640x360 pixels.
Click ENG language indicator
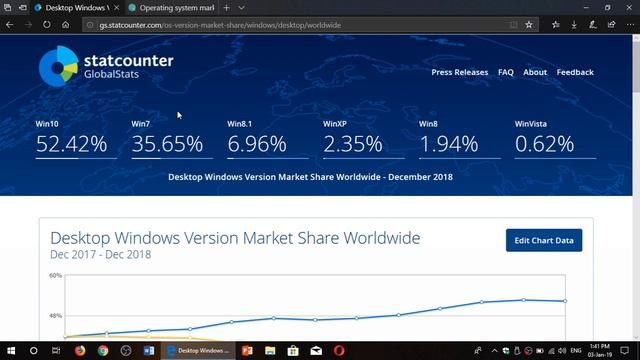pos(576,351)
